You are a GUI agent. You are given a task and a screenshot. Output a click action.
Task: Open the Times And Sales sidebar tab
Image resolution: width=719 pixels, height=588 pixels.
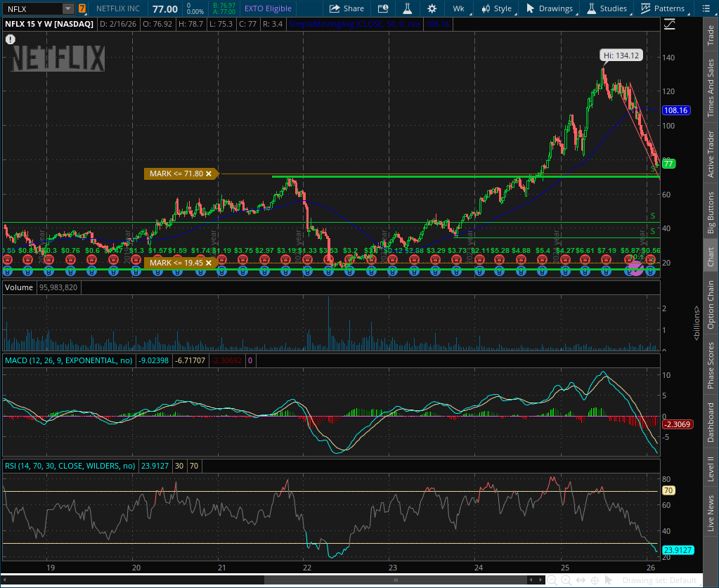click(711, 87)
